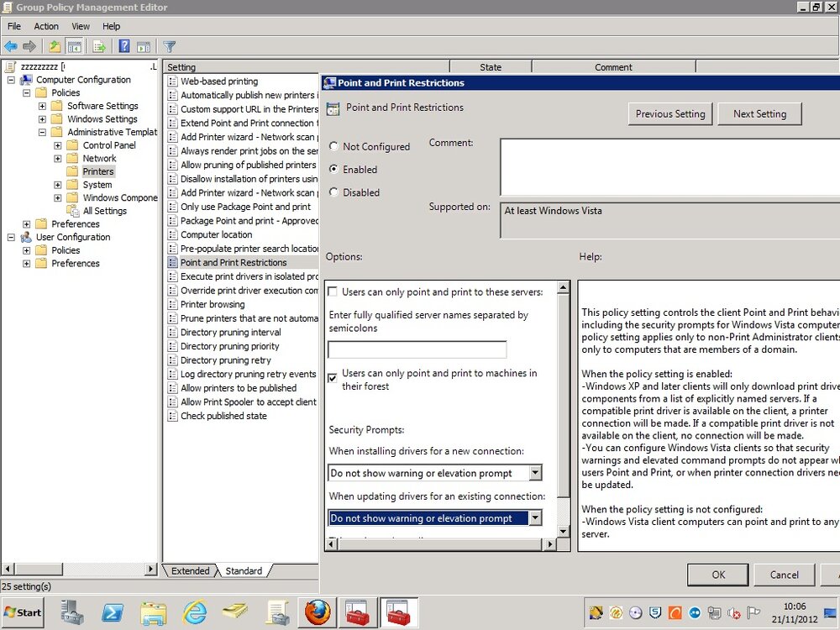The height and width of the screenshot is (630, 840).
Task: Select the zzzzzzzzz policy root scroll icon
Action: tap(10, 66)
